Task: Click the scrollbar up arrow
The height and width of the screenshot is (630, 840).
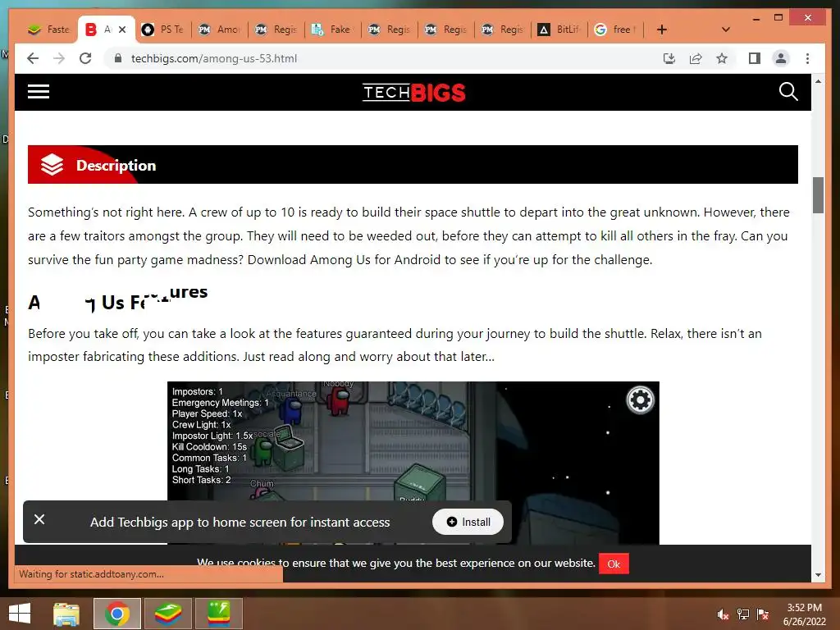Action: click(818, 81)
